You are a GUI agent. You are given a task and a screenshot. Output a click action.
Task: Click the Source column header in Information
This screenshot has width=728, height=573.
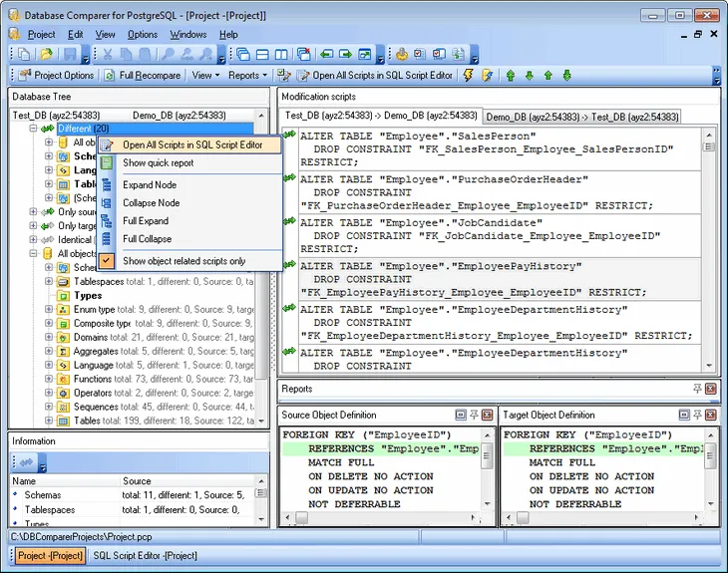138,480
